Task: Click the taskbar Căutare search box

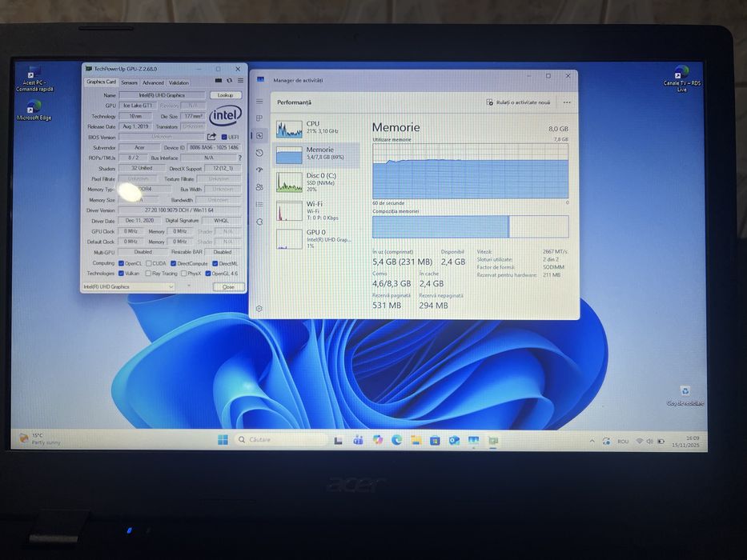Action: coord(281,439)
